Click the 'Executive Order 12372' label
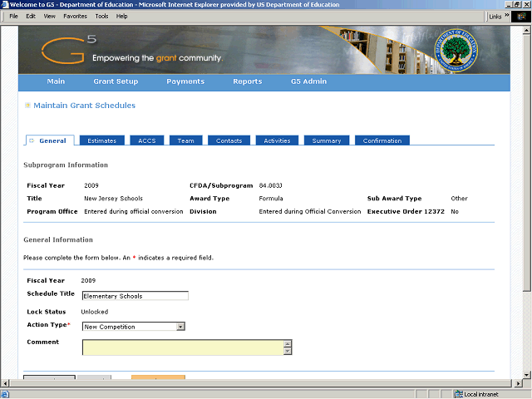The height and width of the screenshot is (399, 532). pyautogui.click(x=406, y=211)
